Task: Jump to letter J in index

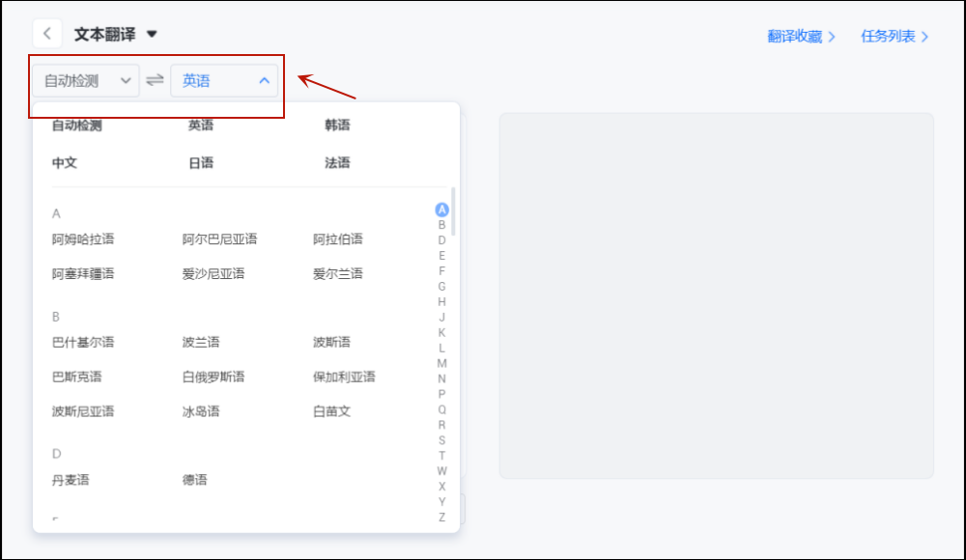Action: pos(441,318)
